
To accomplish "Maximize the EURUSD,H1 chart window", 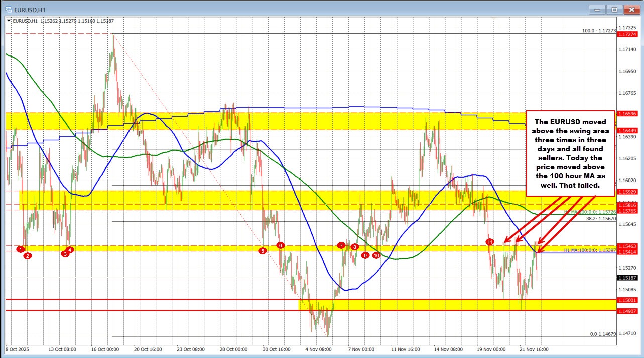I will [x=613, y=9].
